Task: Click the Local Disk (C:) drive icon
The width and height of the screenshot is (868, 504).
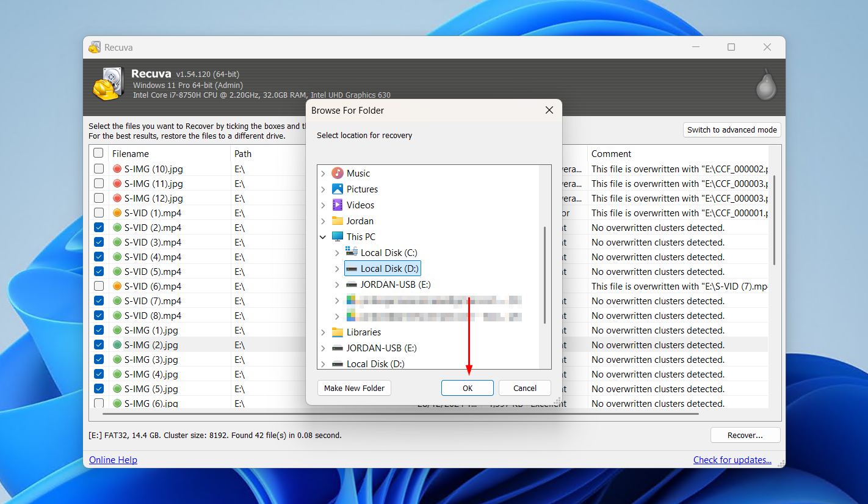Action: pos(352,252)
